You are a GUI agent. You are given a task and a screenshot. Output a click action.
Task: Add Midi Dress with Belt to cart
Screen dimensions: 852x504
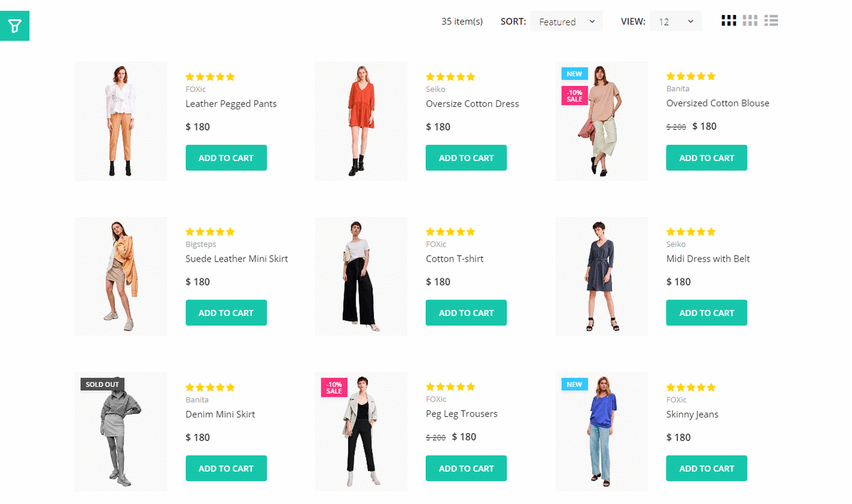706,313
